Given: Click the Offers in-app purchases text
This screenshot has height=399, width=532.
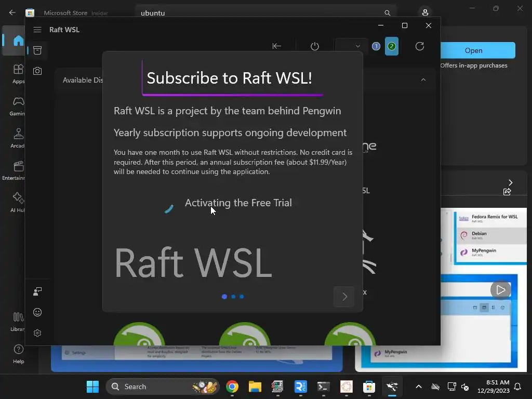Looking at the screenshot, I should click(474, 65).
